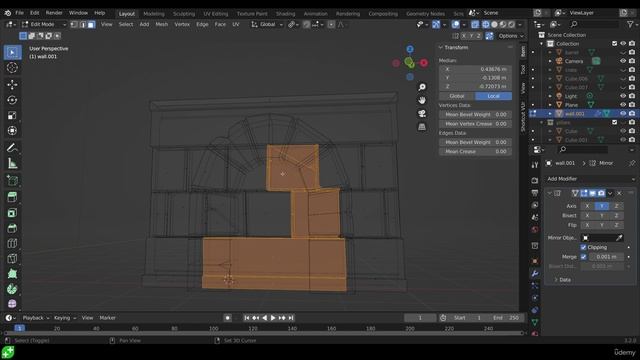Open the Tool properties tab icon
This screenshot has width=640, height=360.
[x=535, y=165]
